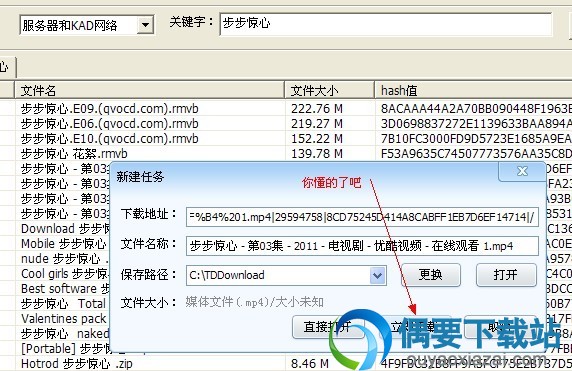Select row 步步惊心.E06.(qvocd.com).rmvb
572x371 pixels.
pyautogui.click(x=109, y=124)
